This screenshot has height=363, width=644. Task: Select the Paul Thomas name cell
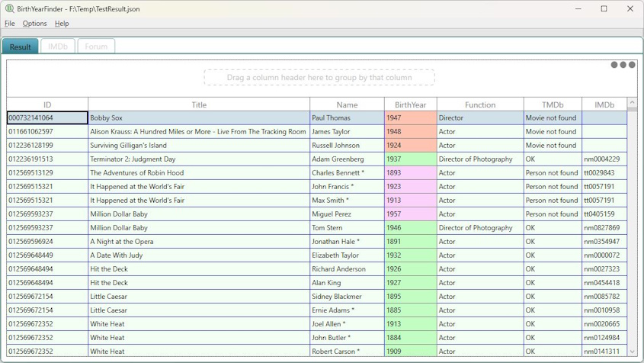point(347,118)
